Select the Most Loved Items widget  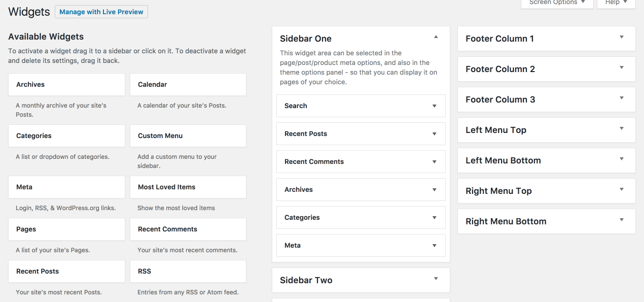(x=188, y=187)
